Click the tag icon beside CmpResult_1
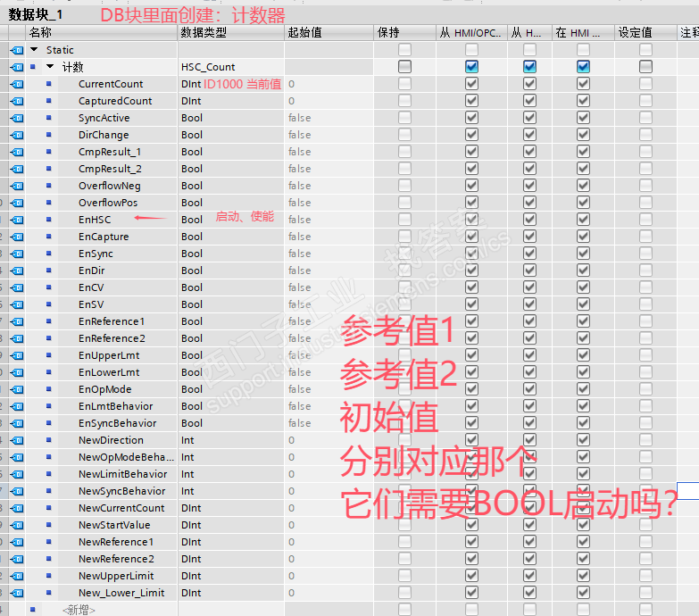The width and height of the screenshot is (699, 616). tap(17, 152)
